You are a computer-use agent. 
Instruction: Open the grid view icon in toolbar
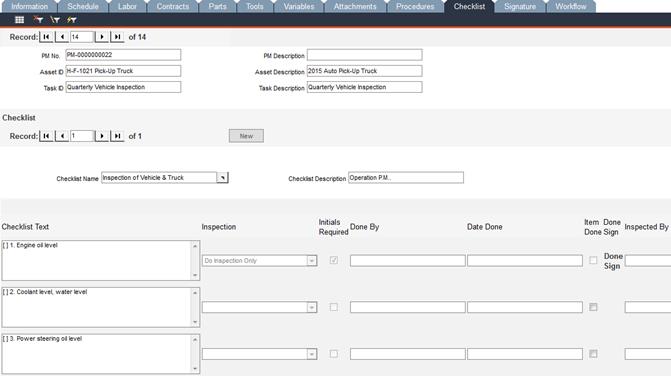point(19,20)
